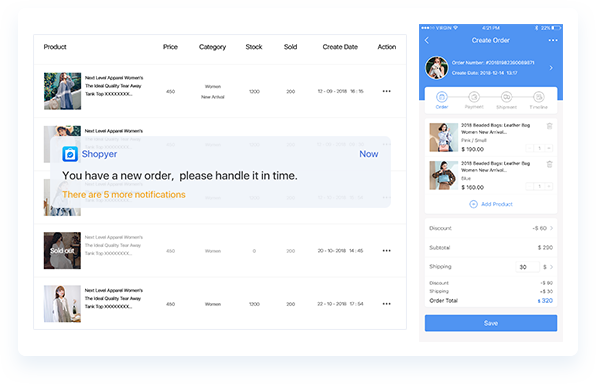Click the order total value $320

pyautogui.click(x=545, y=301)
